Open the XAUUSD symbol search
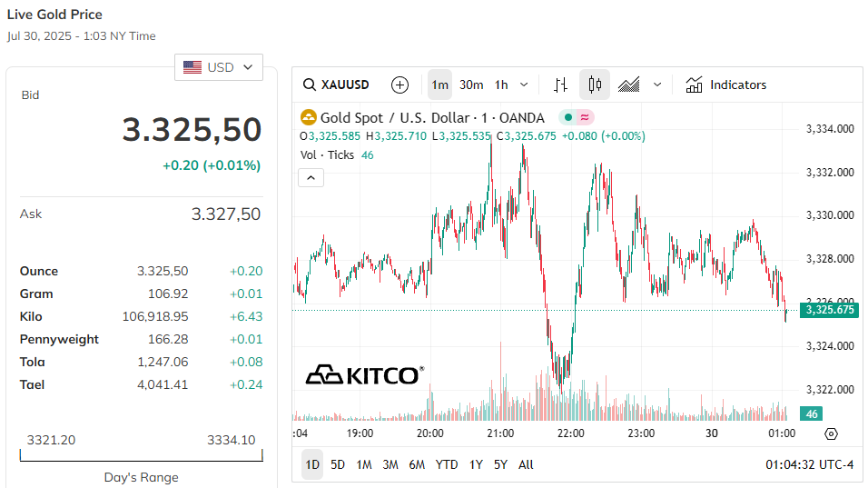This screenshot has width=868, height=488. tap(337, 85)
